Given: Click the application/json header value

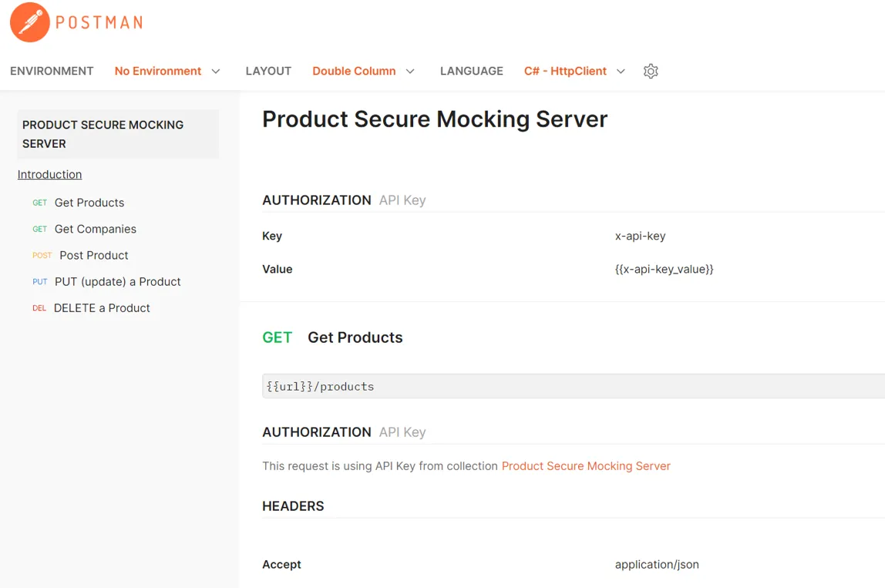Looking at the screenshot, I should tap(657, 564).
